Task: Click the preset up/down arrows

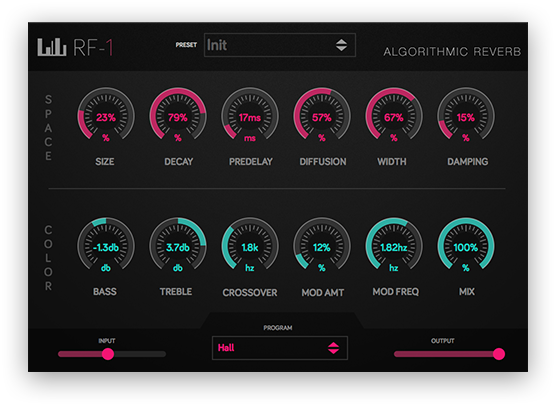Action: pyautogui.click(x=341, y=45)
